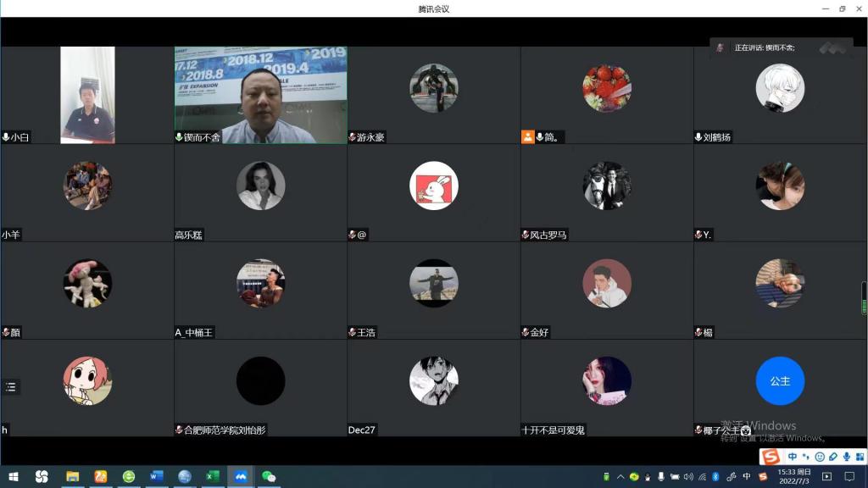
Task: Select the 小白 participant video tile
Action: [x=87, y=95]
